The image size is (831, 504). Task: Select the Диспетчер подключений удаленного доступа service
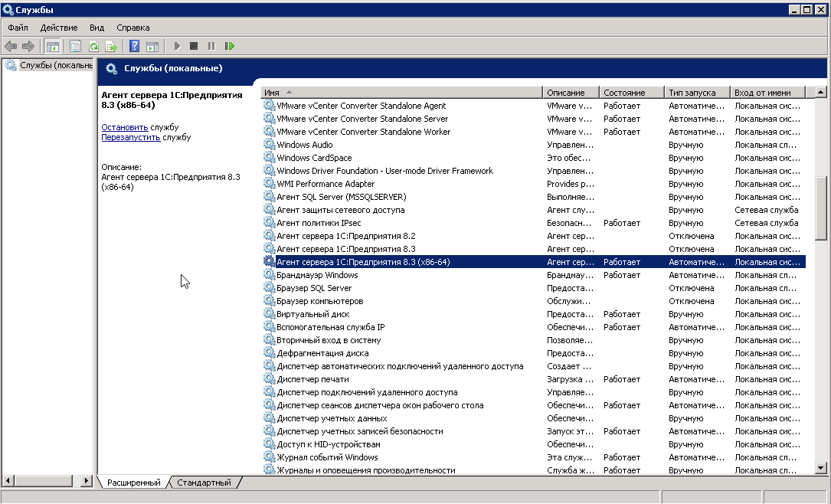pos(534,392)
